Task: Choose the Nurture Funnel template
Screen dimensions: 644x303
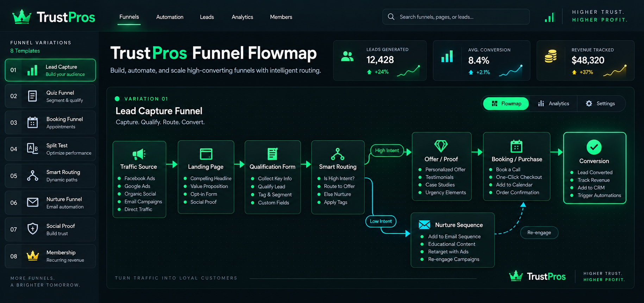Action: (50, 203)
